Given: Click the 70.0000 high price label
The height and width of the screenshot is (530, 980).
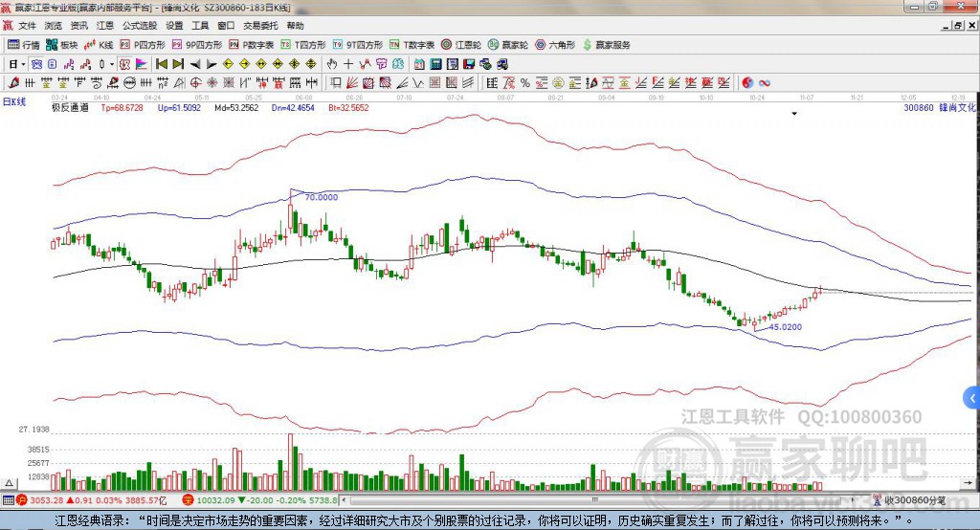Looking at the screenshot, I should (x=322, y=197).
